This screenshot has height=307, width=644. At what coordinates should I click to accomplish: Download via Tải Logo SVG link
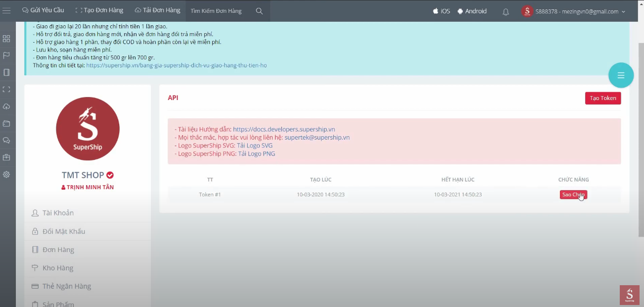[255, 146]
